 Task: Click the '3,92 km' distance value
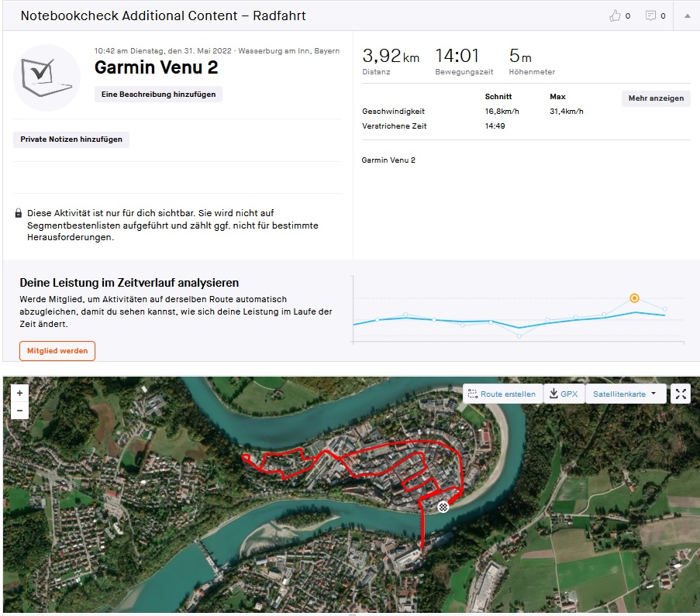[x=391, y=56]
